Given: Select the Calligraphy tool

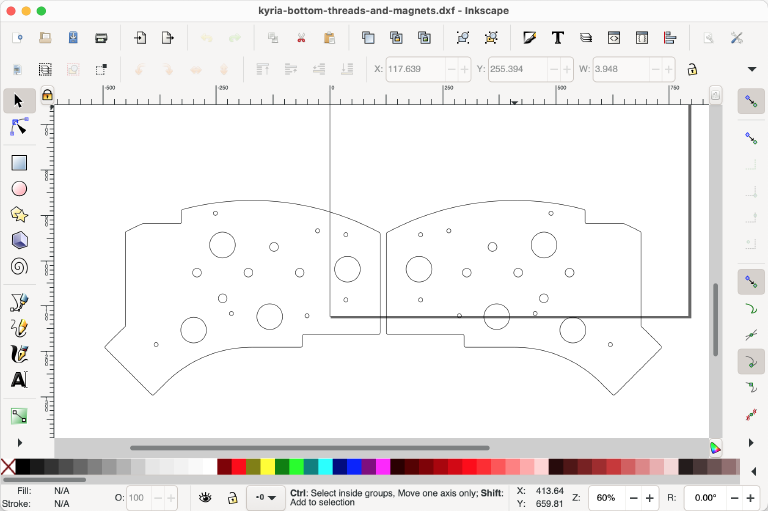Looking at the screenshot, I should point(19,354).
